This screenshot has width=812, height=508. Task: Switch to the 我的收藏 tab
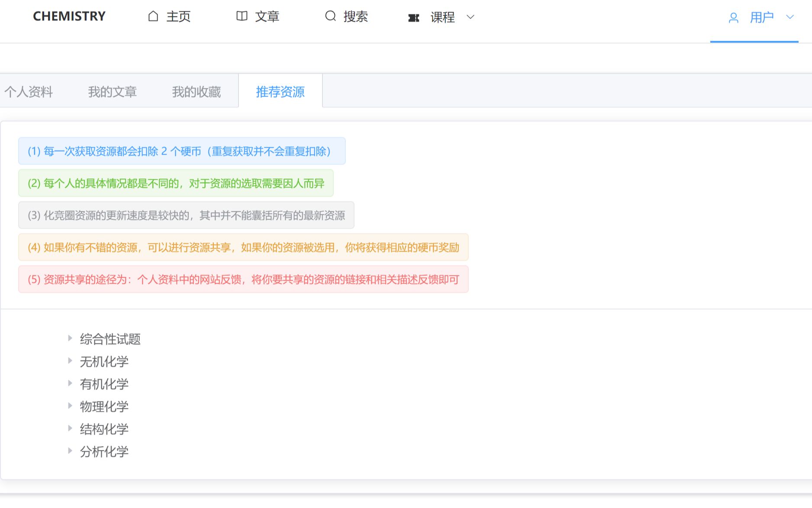click(x=197, y=92)
